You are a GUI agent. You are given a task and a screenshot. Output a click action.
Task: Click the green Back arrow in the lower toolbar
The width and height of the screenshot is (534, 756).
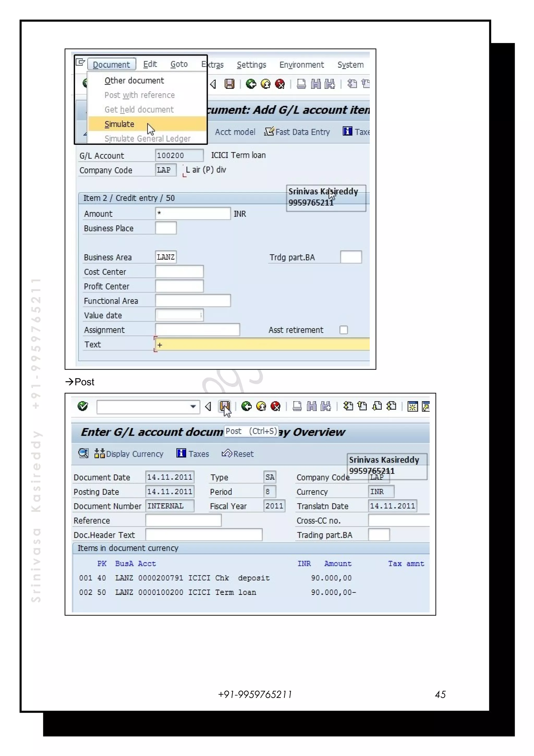246,406
